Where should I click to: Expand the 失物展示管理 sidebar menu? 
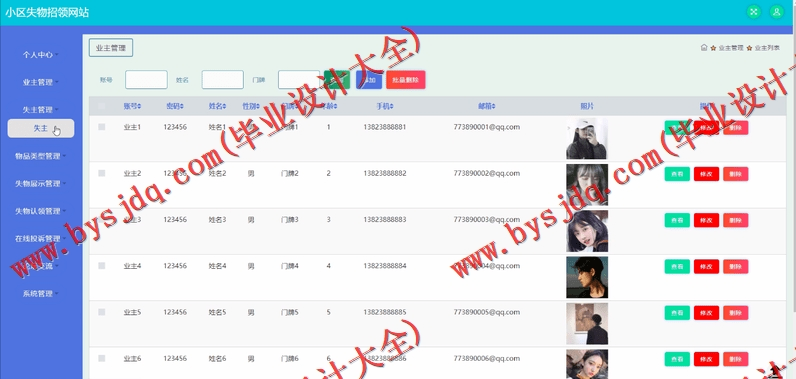[x=41, y=183]
